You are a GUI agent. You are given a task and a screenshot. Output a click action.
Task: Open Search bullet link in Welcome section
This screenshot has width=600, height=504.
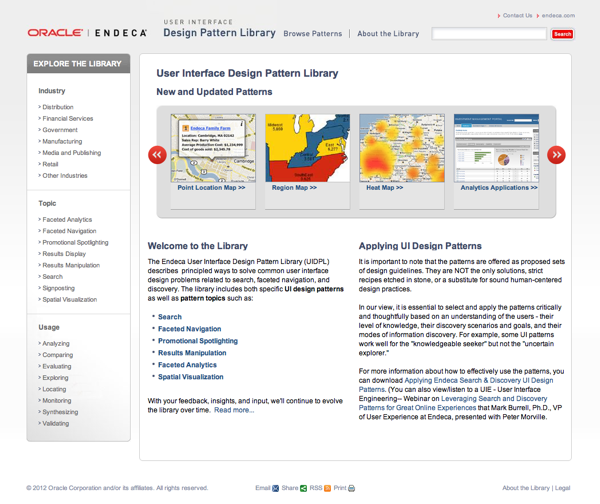pos(170,317)
